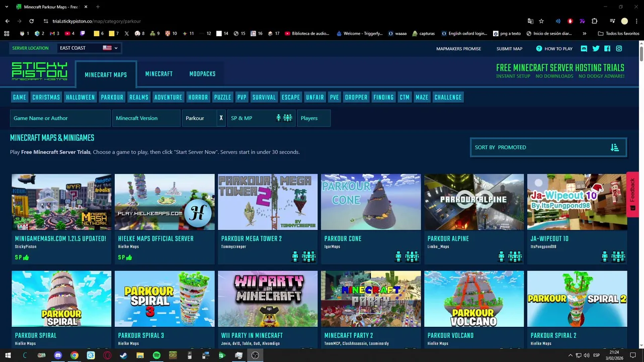
Task: Open the StickyPiston Twitter icon link
Action: pos(596,49)
